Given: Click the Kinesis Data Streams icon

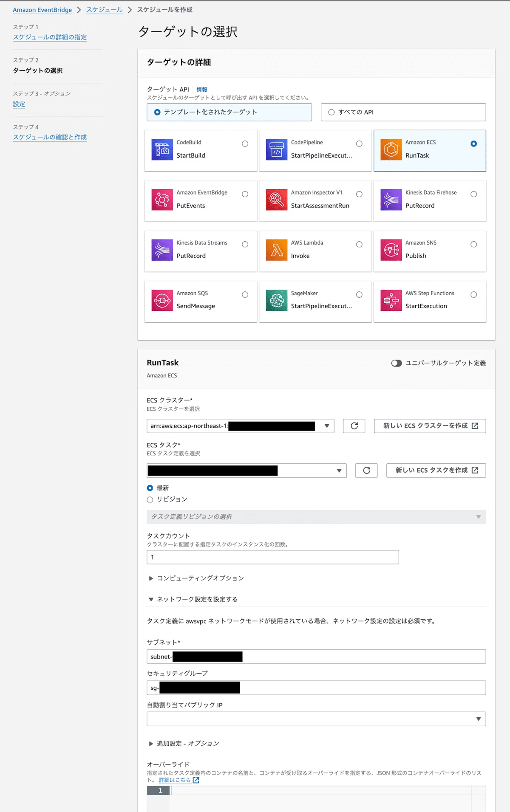Looking at the screenshot, I should (x=162, y=250).
